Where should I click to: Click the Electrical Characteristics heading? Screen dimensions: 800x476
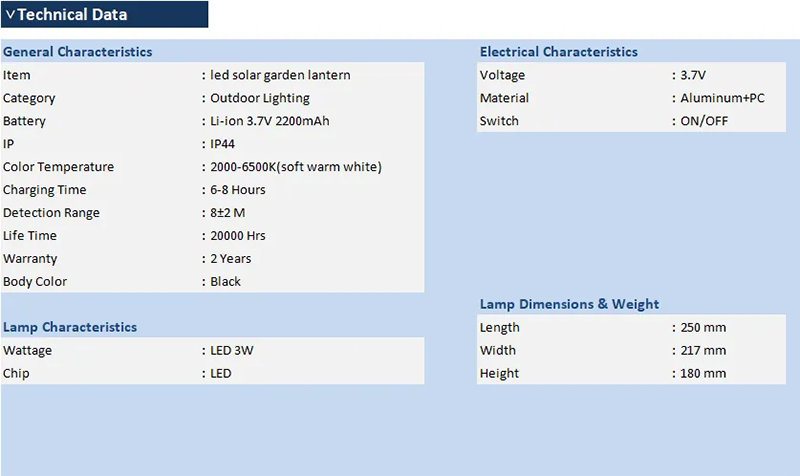(x=559, y=52)
